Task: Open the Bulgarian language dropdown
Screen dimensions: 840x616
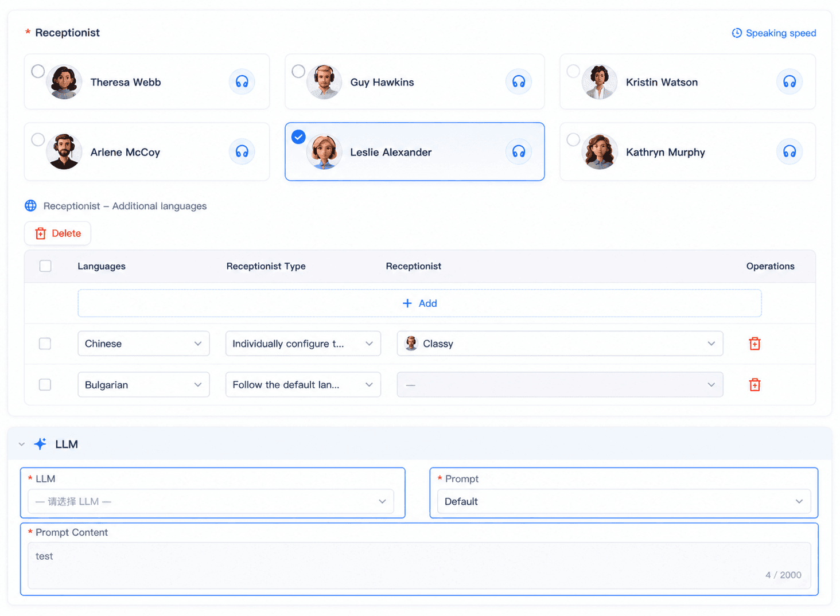Action: (143, 385)
